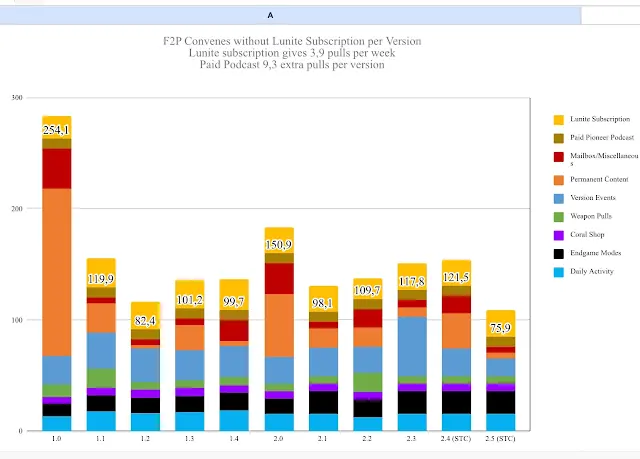Click the Version Events legend swatch
Viewport: 640px width, 459px height.
(x=559, y=198)
